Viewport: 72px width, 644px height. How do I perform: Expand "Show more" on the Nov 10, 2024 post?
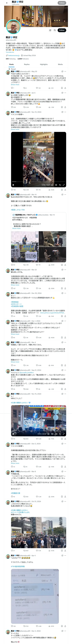[15, 129]
